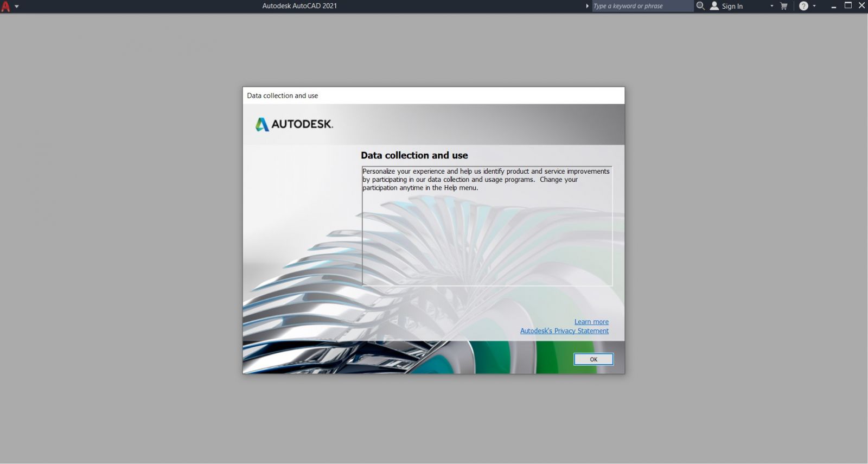Open the Sign In dropdown arrow
868x464 pixels.
[771, 6]
